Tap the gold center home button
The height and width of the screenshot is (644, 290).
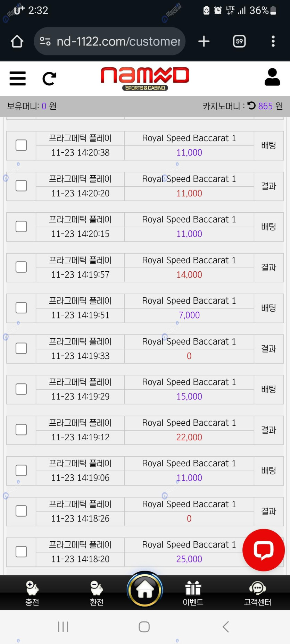[145, 590]
